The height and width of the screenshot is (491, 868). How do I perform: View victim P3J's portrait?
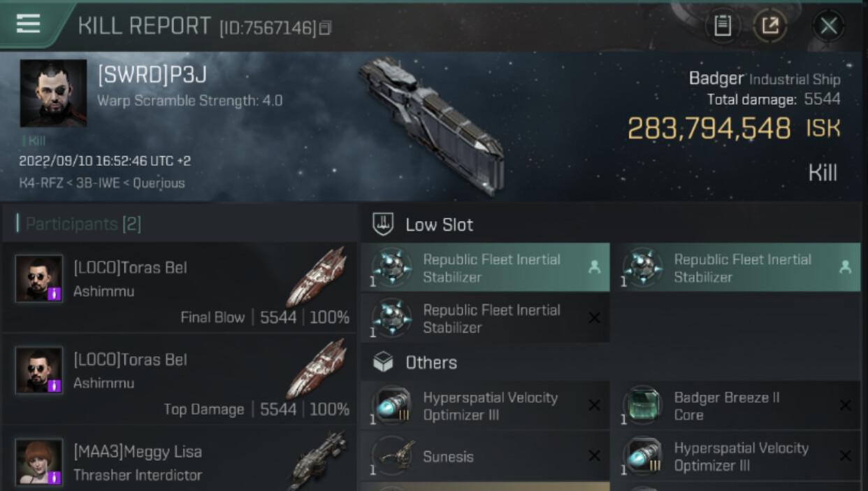[53, 92]
